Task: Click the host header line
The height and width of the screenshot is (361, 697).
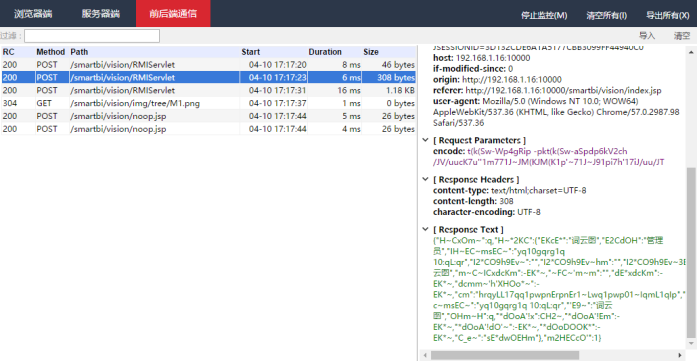Action: [481, 58]
